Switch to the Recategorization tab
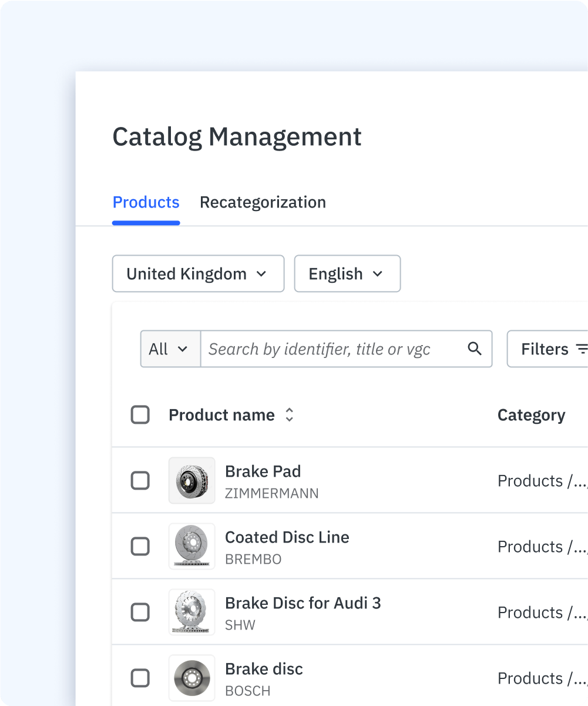This screenshot has height=706, width=588. (263, 202)
